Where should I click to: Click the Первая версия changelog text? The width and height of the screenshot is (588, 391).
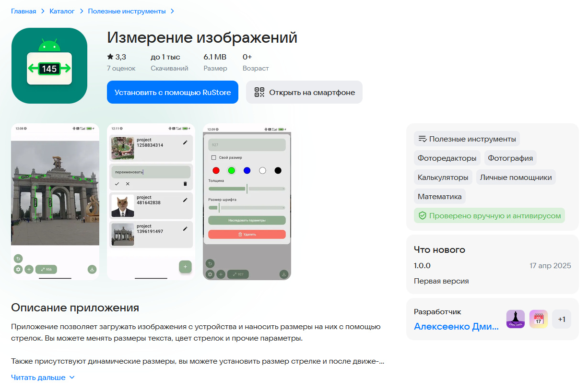pyautogui.click(x=441, y=281)
